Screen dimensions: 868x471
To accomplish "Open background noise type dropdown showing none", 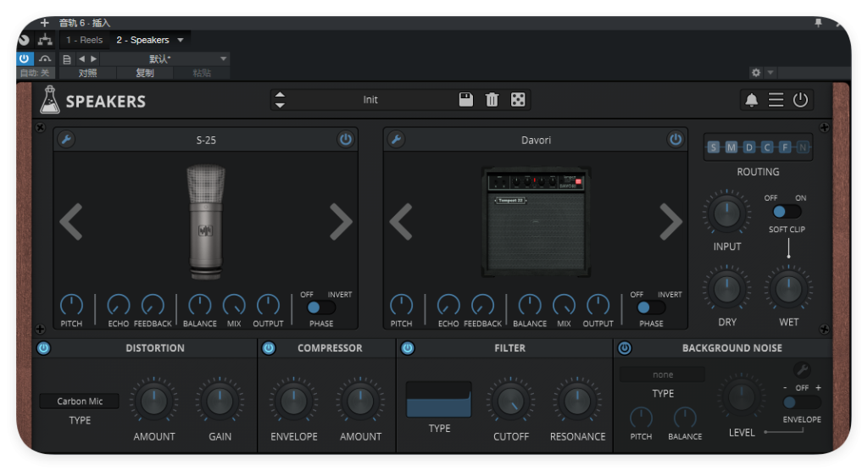I will (662, 374).
